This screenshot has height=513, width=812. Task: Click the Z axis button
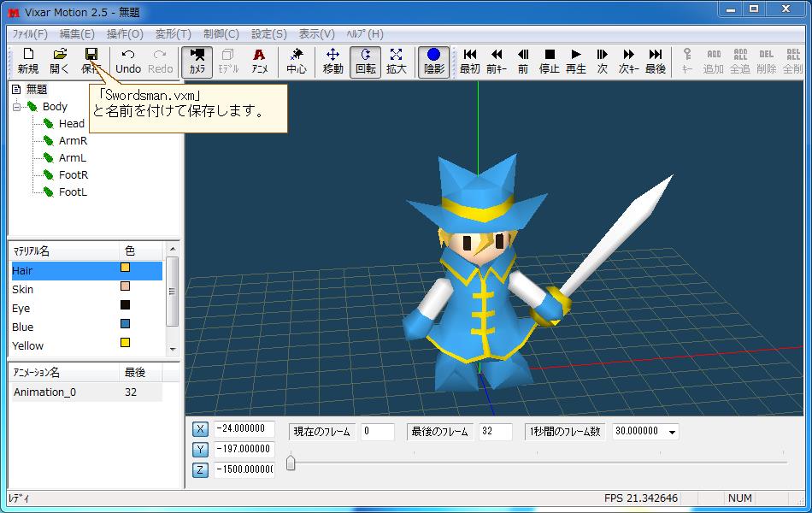click(x=200, y=470)
